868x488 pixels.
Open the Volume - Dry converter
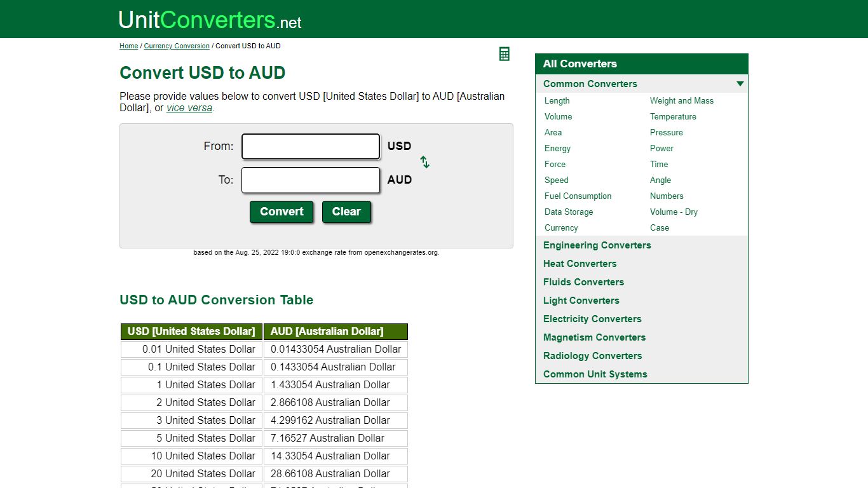coord(674,212)
